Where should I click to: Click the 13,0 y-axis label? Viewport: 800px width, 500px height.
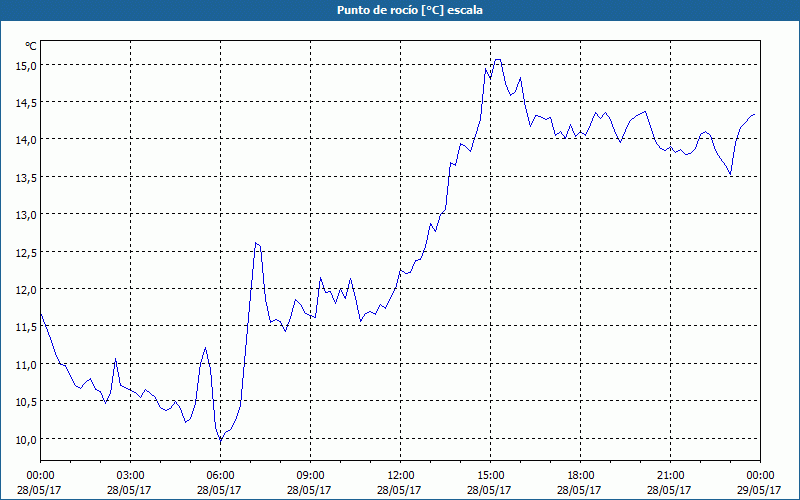click(x=27, y=215)
